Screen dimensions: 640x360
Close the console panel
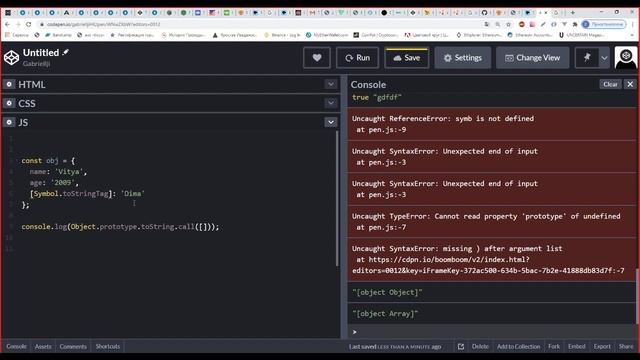630,84
